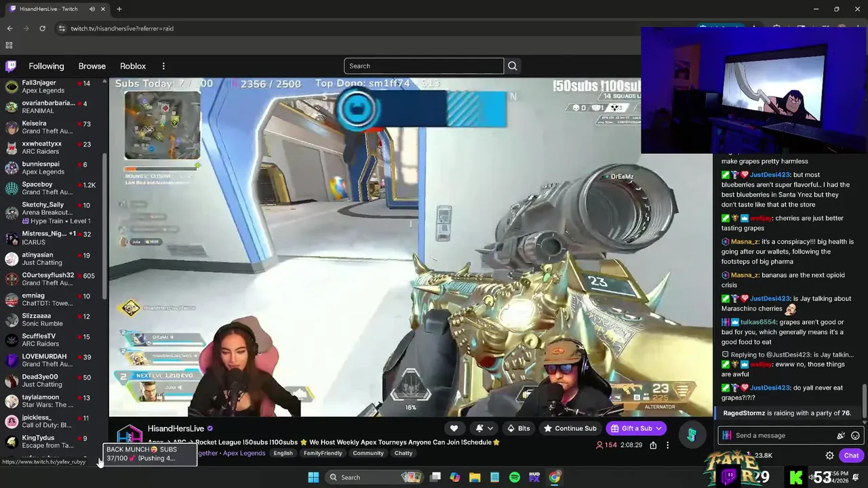Focus the Twitch Search field
The height and width of the screenshot is (488, 868).
(x=424, y=66)
